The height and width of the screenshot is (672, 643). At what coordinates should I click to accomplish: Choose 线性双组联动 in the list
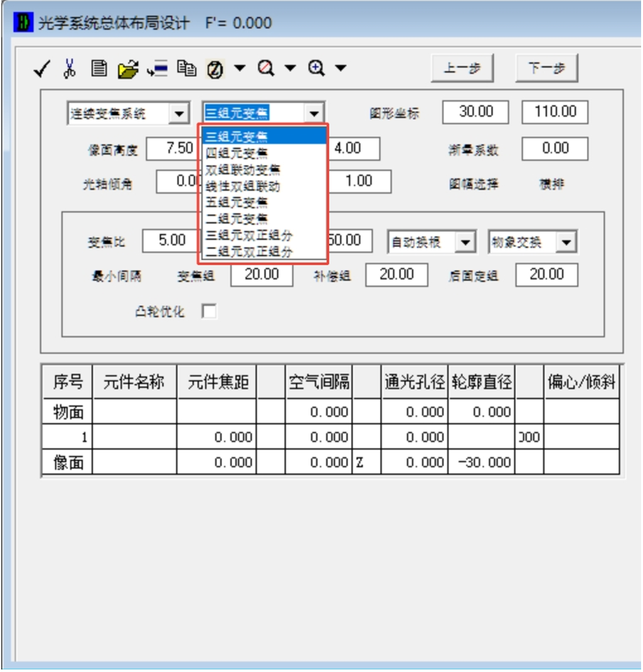click(243, 186)
